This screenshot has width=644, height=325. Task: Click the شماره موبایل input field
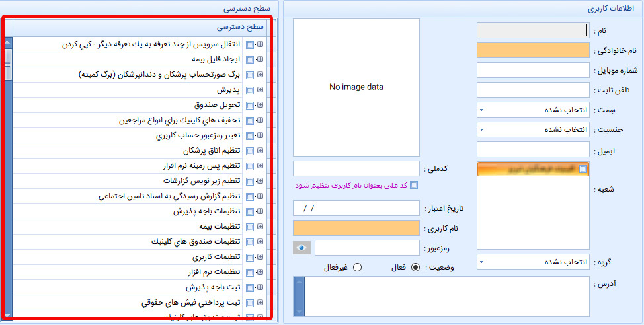coord(533,70)
